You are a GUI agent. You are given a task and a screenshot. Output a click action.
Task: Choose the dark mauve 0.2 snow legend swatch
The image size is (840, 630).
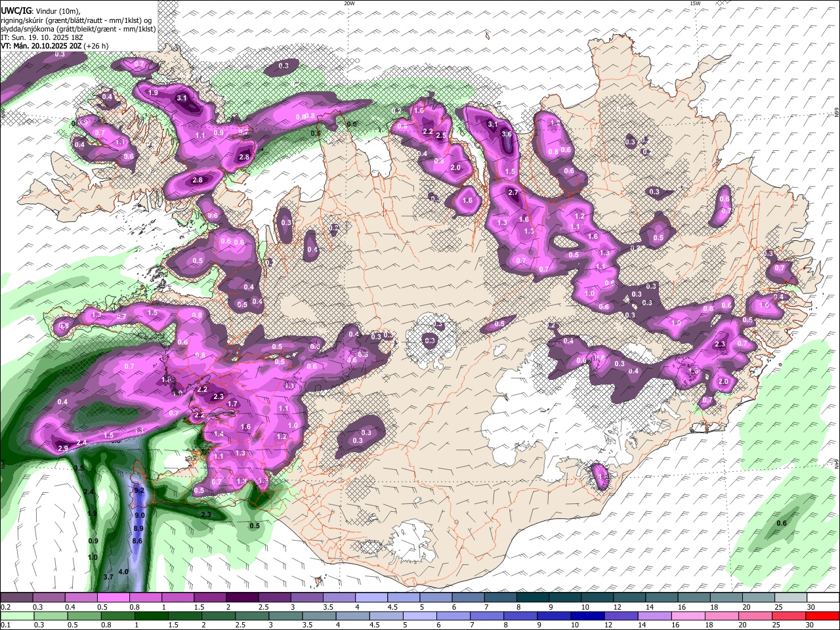click(x=17, y=598)
